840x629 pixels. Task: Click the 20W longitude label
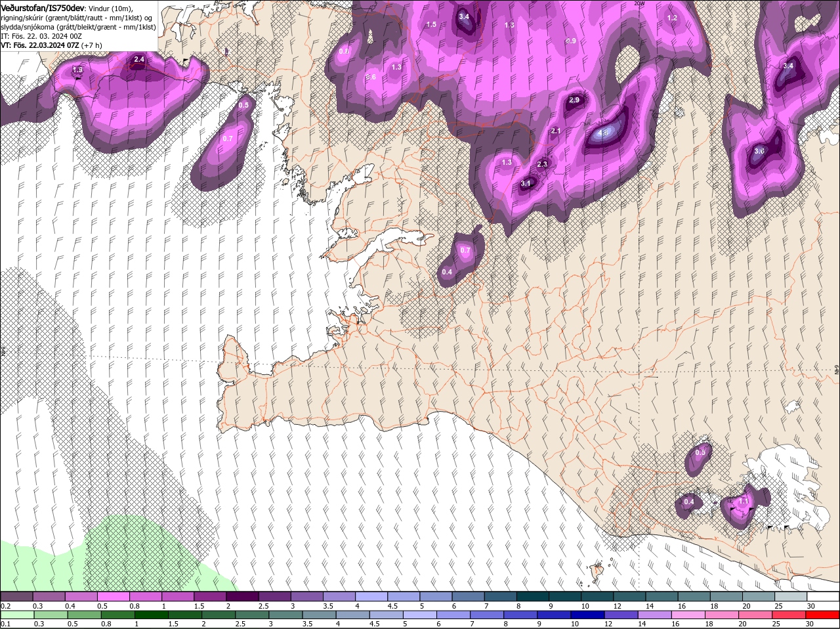click(640, 3)
